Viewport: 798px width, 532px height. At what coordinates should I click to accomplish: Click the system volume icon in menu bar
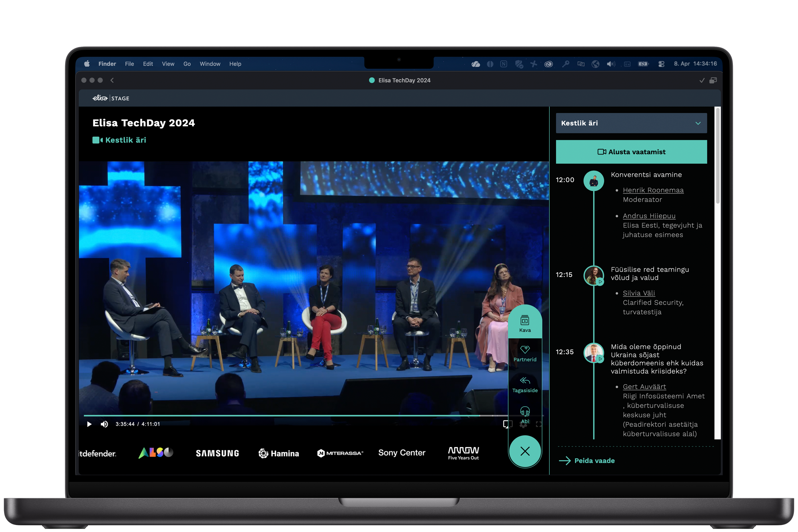[611, 64]
